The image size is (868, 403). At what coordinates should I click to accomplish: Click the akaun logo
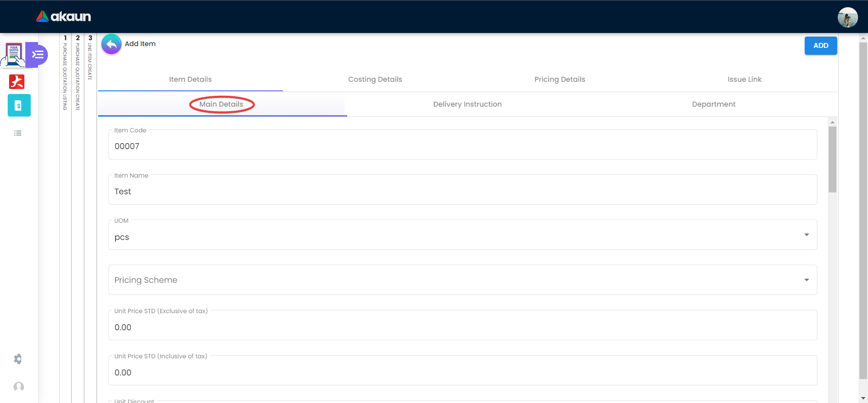64,17
